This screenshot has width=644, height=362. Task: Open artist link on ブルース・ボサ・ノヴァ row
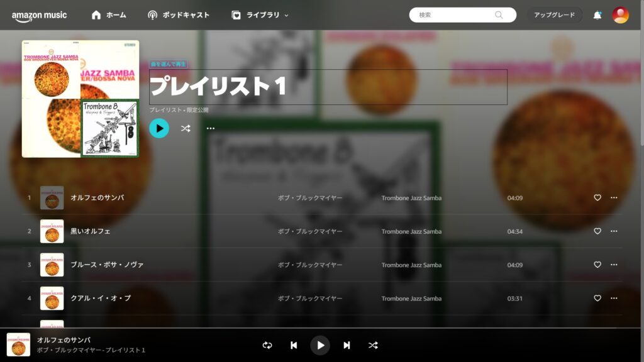click(x=310, y=265)
